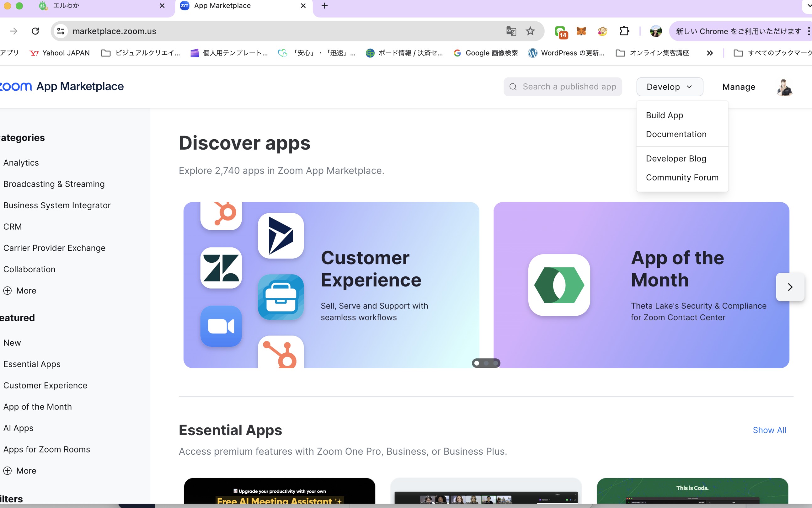This screenshot has height=508, width=812.
Task: Select Build App from Develop menu
Action: pos(664,115)
